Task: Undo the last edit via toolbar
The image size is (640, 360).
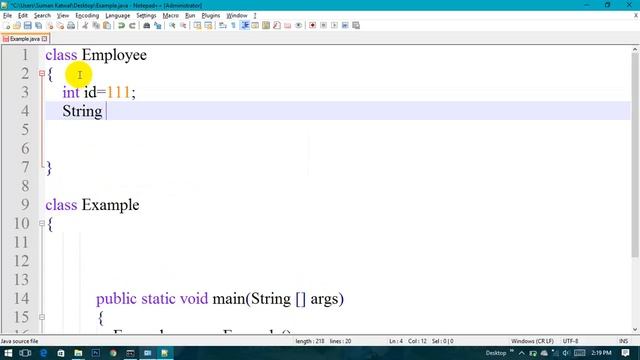Action: coord(121,25)
